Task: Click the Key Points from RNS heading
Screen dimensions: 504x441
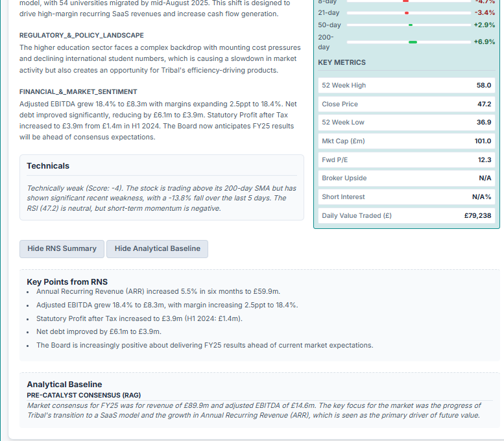Action: (67, 282)
